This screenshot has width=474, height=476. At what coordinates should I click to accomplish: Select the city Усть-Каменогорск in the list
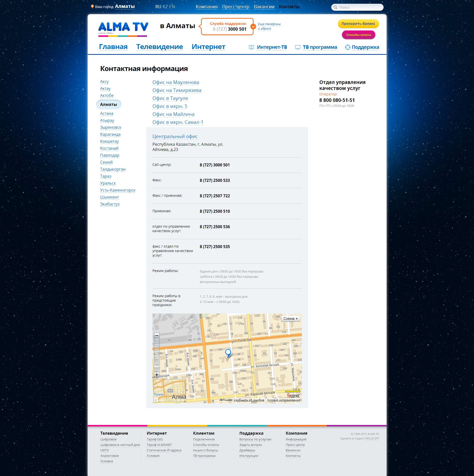(x=118, y=190)
